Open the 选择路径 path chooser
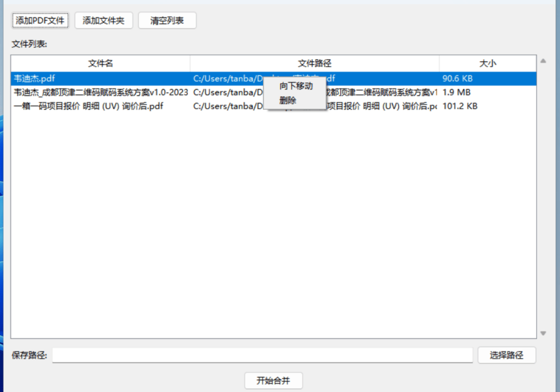 pos(506,355)
